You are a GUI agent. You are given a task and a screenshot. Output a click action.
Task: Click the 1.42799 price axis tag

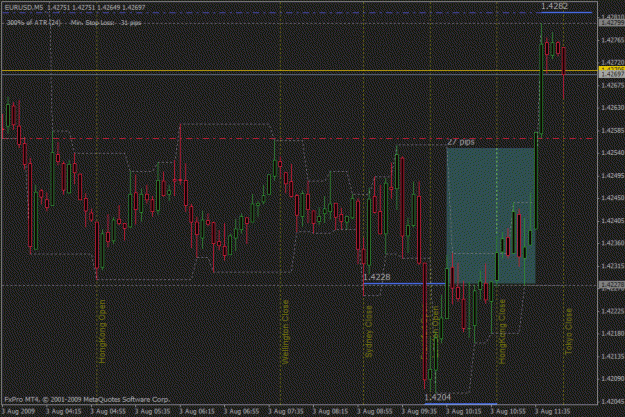pos(612,23)
